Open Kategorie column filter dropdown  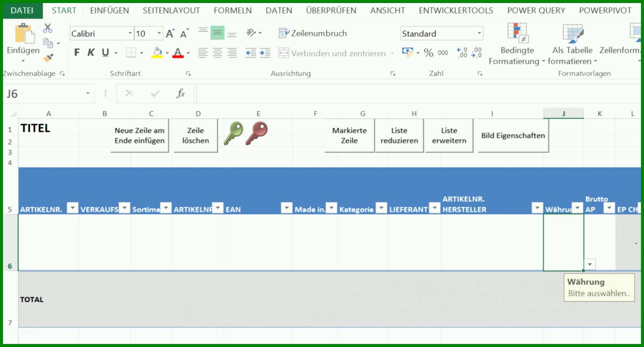point(381,208)
